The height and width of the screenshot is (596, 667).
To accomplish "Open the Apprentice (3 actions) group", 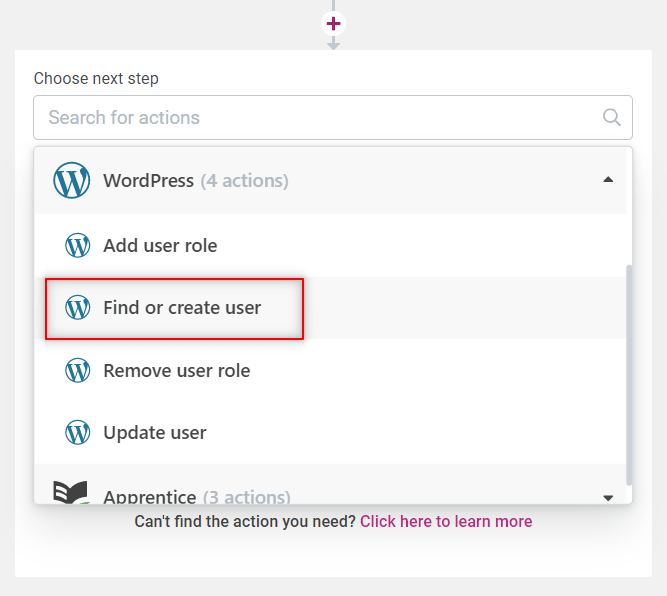I will click(330, 485).
